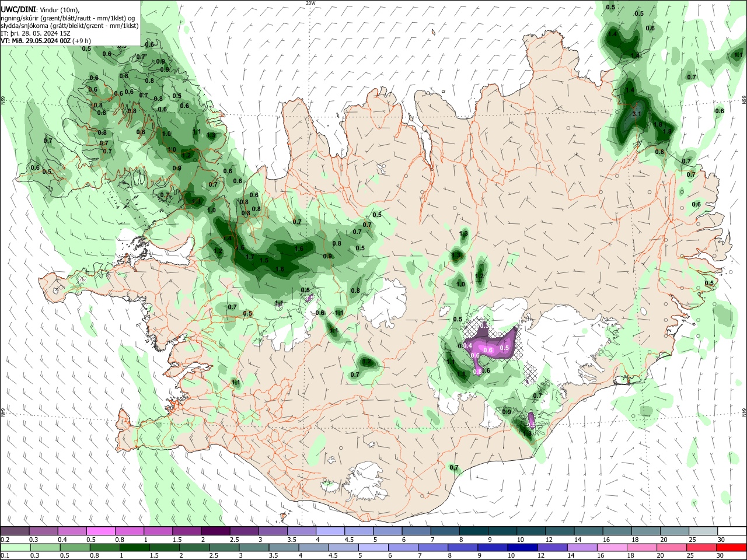Image resolution: width=747 pixels, height=560 pixels.
Task: Pick the lower legend swatch between 0.1 and 0.3
Action: 15,547
